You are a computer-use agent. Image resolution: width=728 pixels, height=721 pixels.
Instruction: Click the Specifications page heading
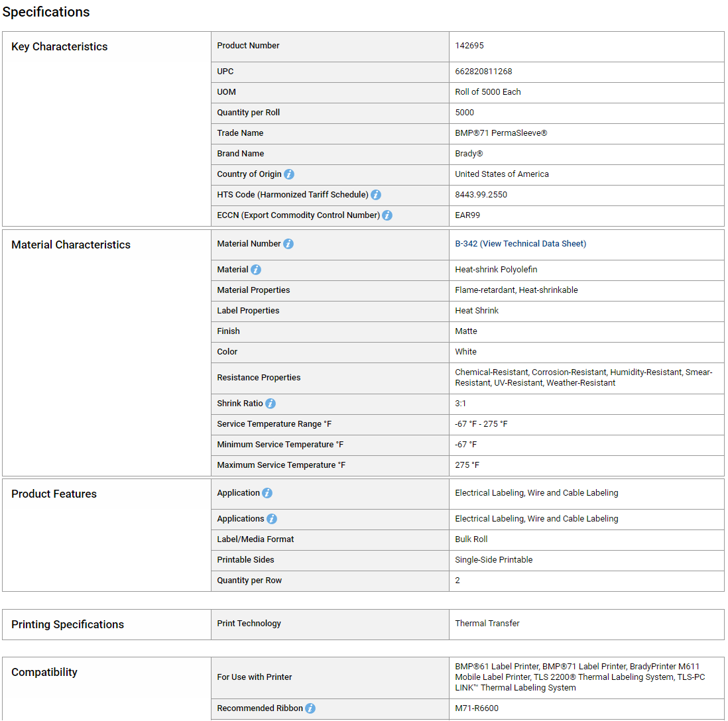[x=46, y=12]
